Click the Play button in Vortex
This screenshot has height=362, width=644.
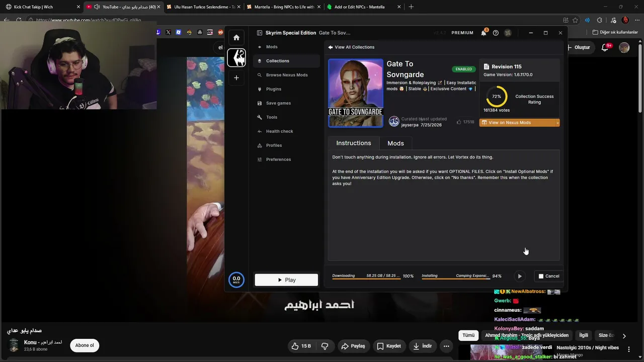pyautogui.click(x=286, y=280)
